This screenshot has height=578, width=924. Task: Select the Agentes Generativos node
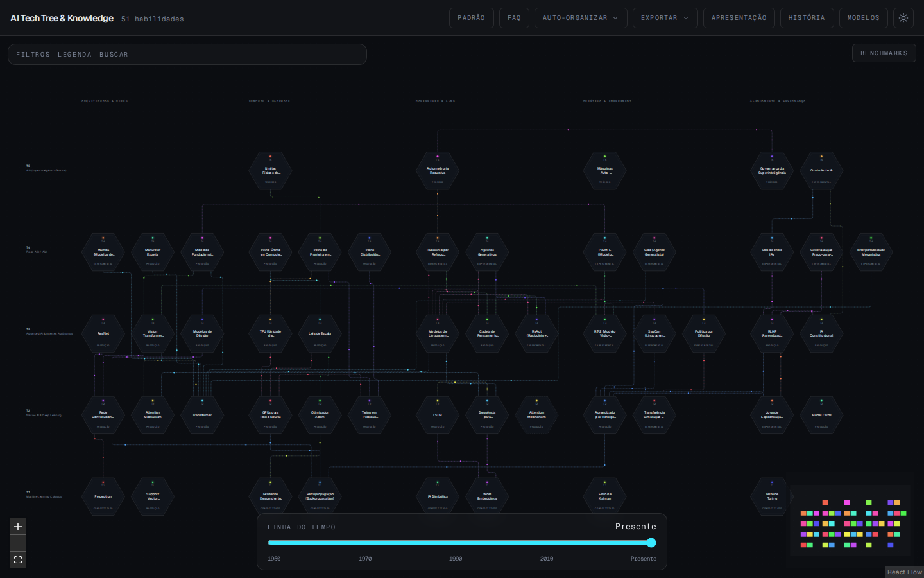(487, 252)
